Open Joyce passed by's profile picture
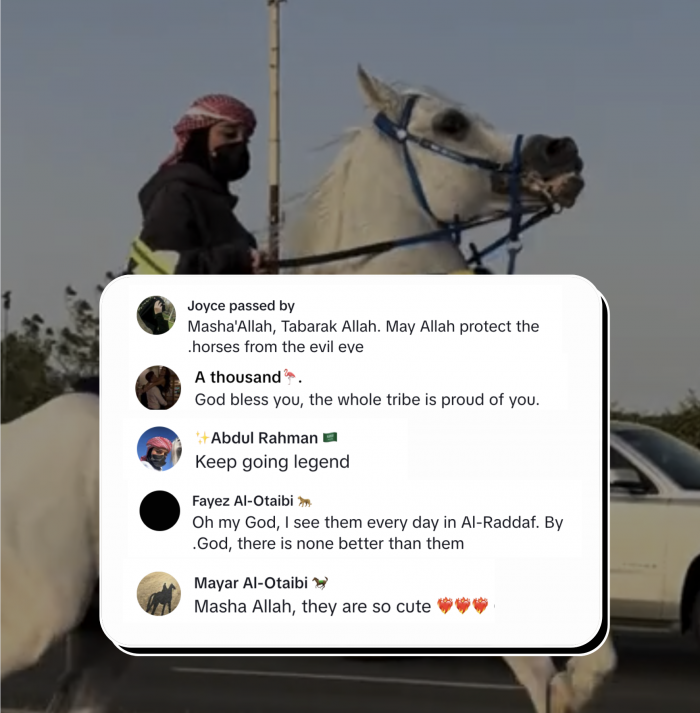Screen dimensions: 700x713 [156, 315]
